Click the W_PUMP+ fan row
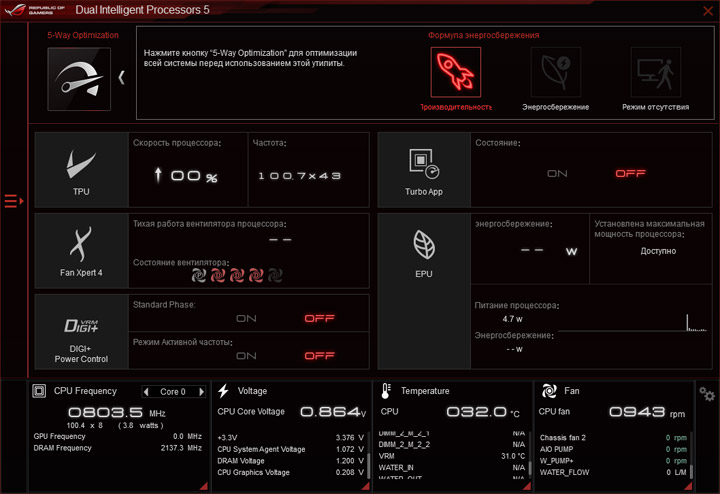 pos(613,460)
